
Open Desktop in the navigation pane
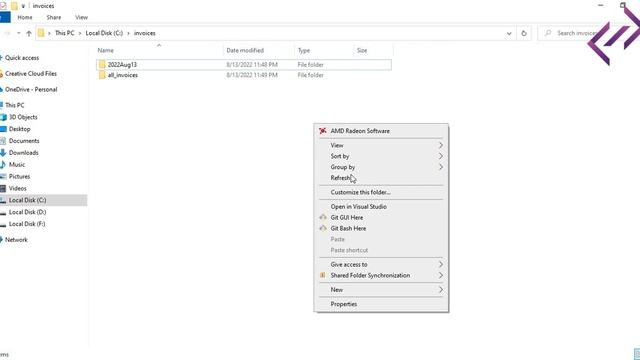(x=19, y=129)
